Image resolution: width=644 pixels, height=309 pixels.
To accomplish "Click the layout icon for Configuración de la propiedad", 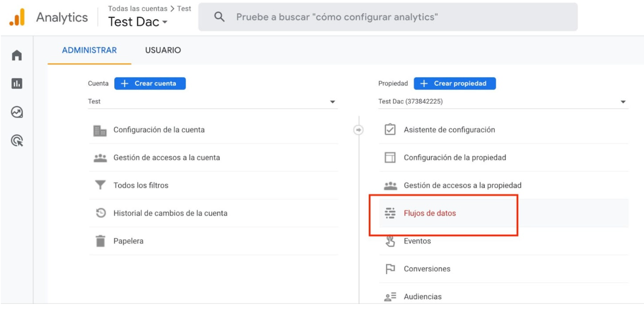I will pos(390,158).
